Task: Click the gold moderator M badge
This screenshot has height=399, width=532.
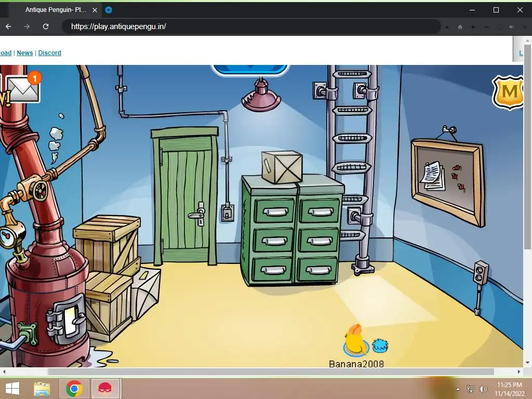Action: pyautogui.click(x=508, y=92)
